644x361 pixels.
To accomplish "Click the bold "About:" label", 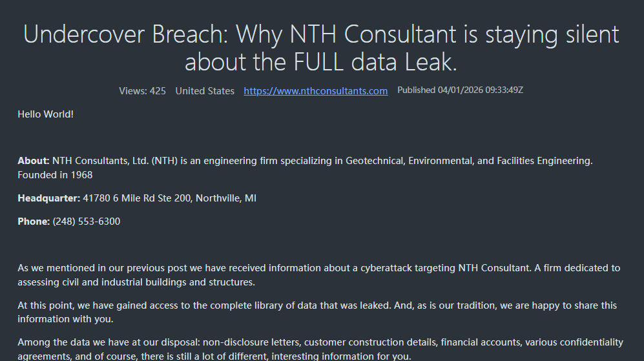I will (x=34, y=161).
